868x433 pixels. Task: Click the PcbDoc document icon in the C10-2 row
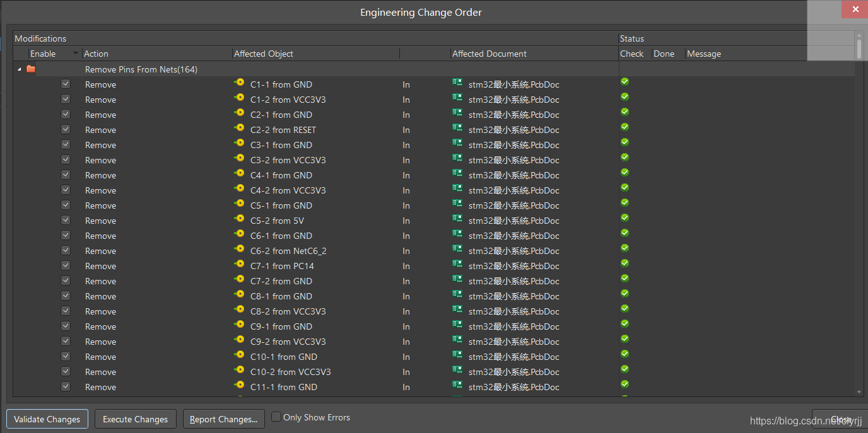(x=457, y=370)
